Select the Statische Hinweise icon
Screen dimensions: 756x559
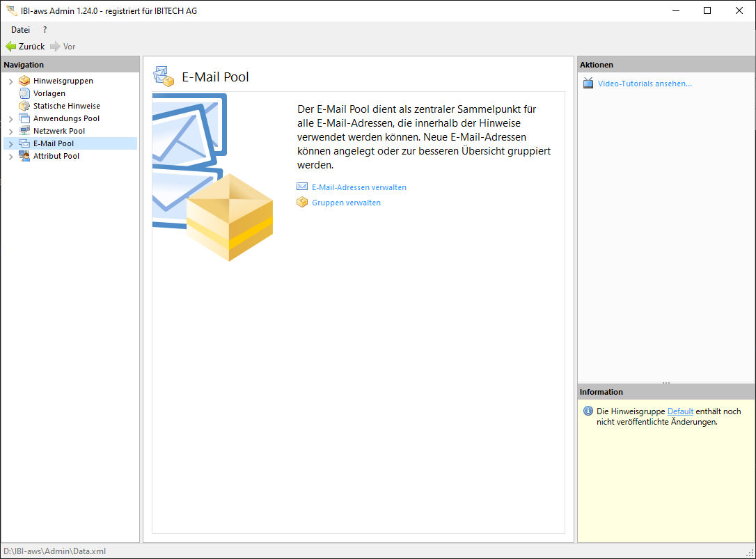(x=24, y=106)
